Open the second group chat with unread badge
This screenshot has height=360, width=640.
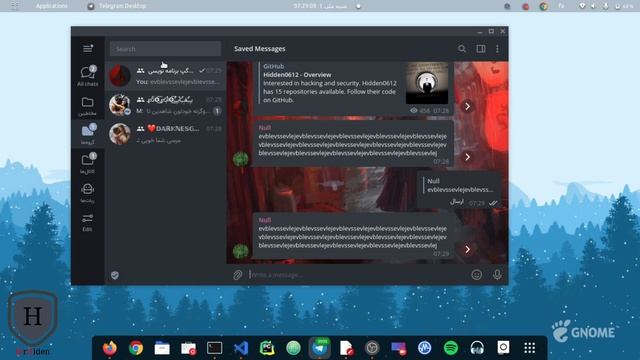coord(165,105)
